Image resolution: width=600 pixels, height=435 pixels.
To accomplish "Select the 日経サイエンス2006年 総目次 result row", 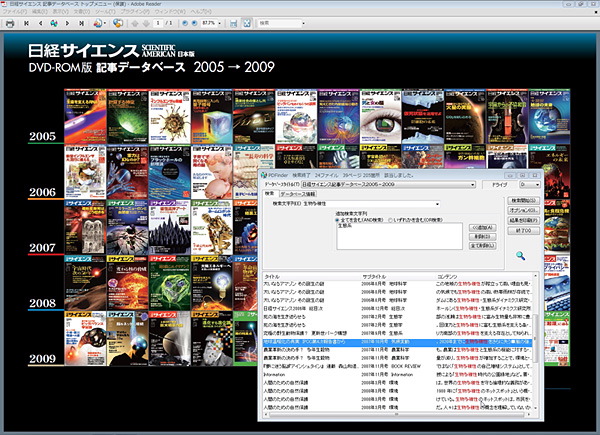I will [x=398, y=309].
